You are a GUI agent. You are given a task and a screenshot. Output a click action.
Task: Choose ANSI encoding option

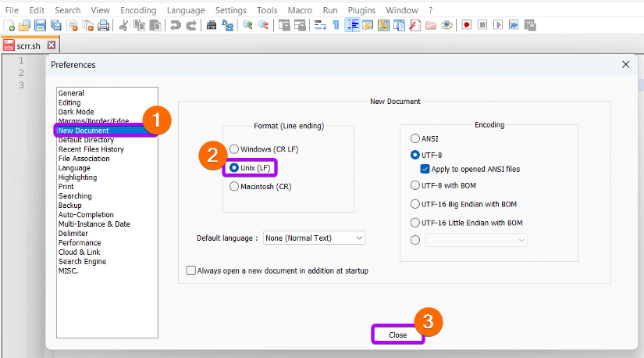pos(425,138)
